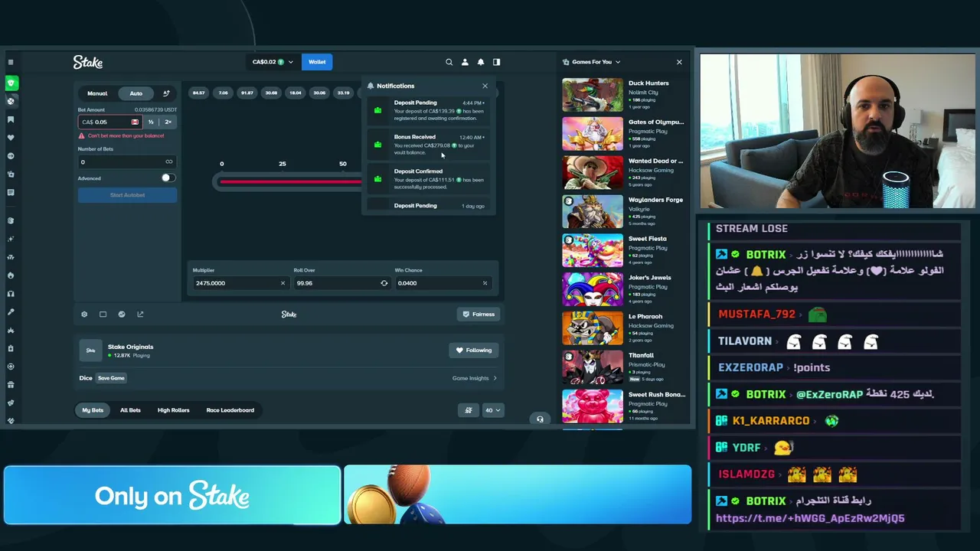
Task: Click the theatre mode rectangle icon
Action: tap(103, 314)
